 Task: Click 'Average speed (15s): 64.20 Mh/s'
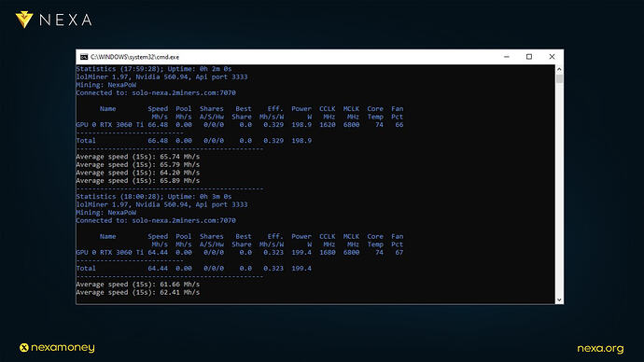137,173
